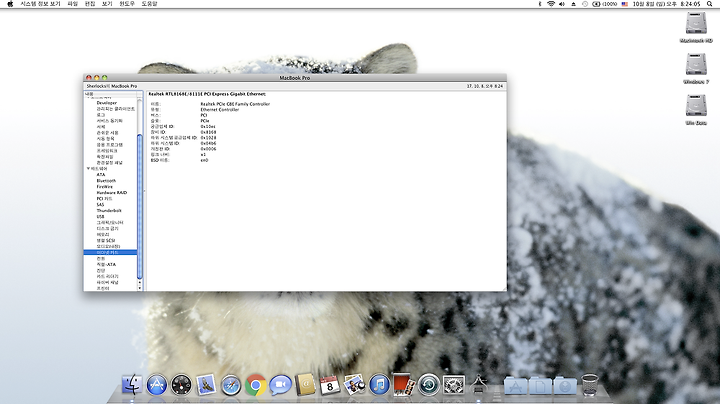This screenshot has width=720, height=404.
Task: Open Photo Booth in the Dock
Action: coord(404,385)
